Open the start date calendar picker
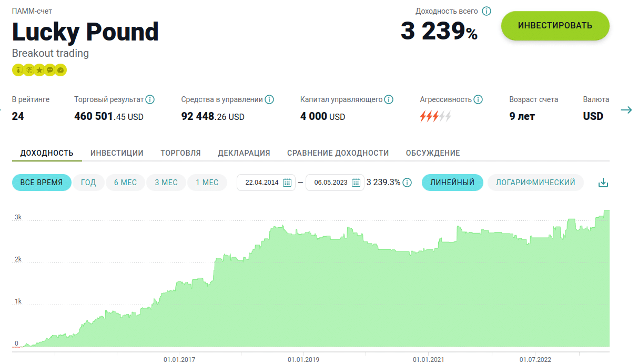 (287, 183)
